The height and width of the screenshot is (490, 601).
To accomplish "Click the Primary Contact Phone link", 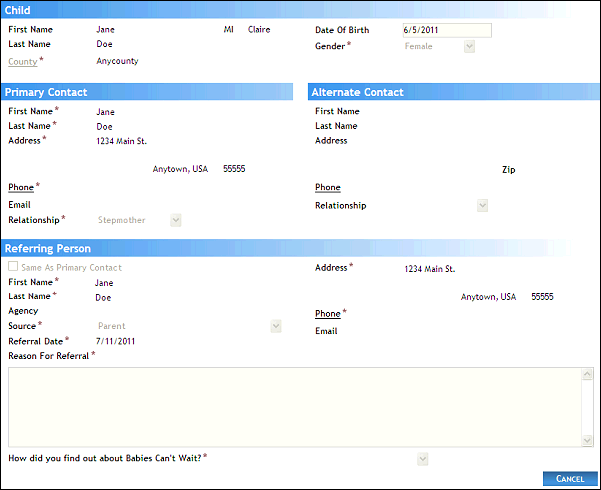I will pos(20,187).
